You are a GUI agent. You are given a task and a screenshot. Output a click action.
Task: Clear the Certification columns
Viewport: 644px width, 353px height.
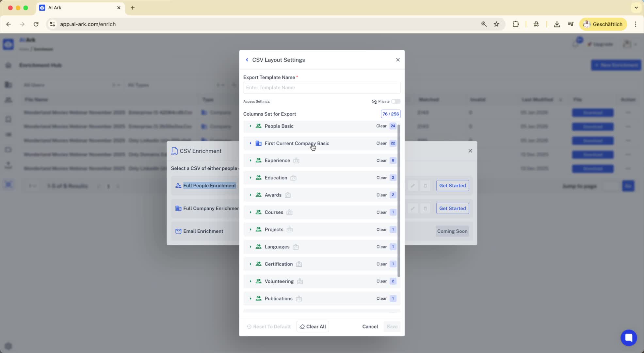click(381, 264)
